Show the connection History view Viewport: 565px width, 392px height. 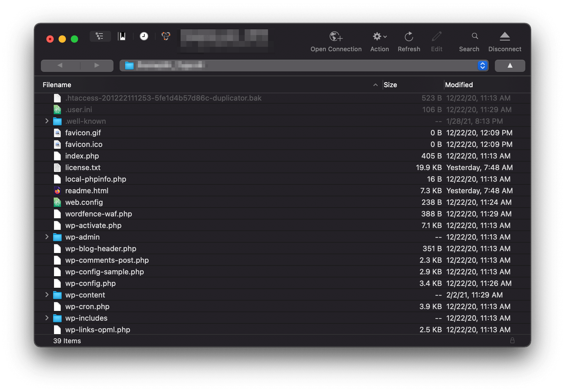tap(144, 36)
